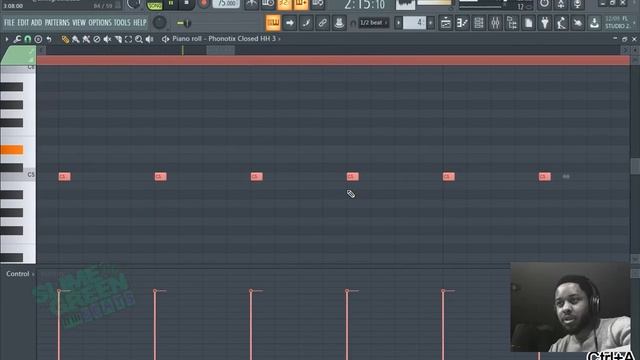Select the Zoom magnifier tool
This screenshot has width=640, height=360.
(x=139, y=39)
